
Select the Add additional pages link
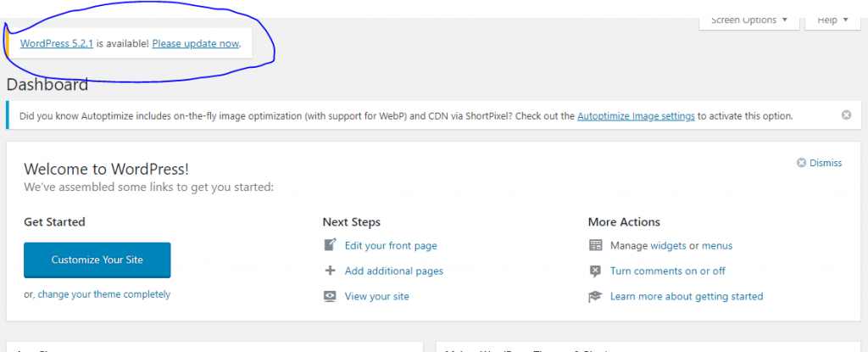click(393, 271)
